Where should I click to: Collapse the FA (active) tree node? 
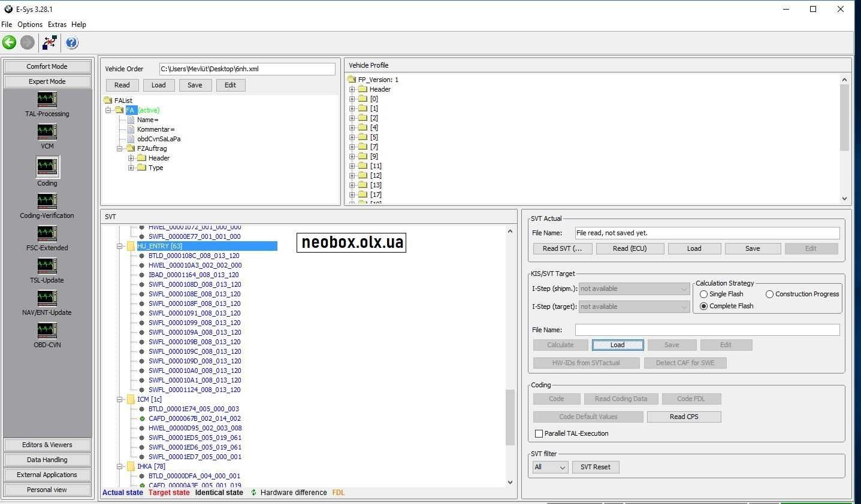pos(108,110)
